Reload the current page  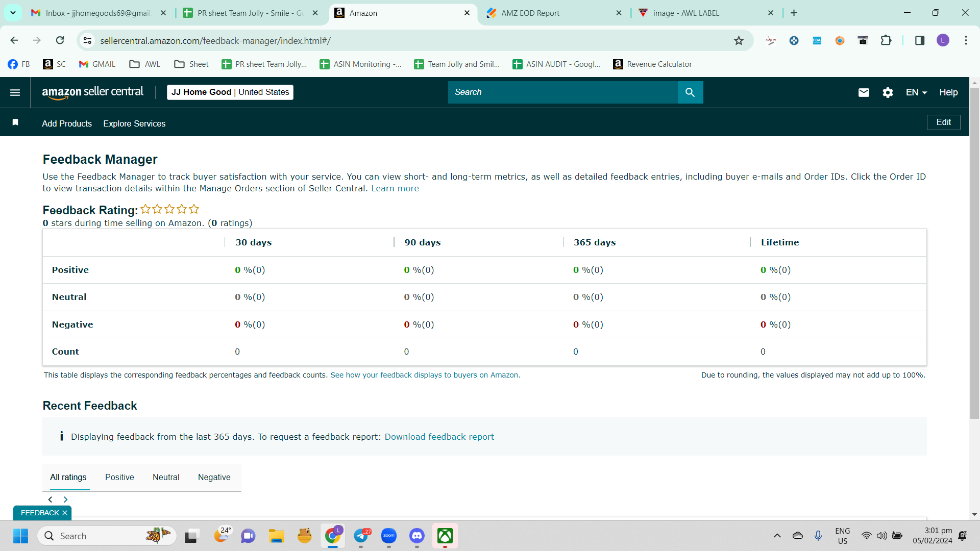(x=60, y=40)
